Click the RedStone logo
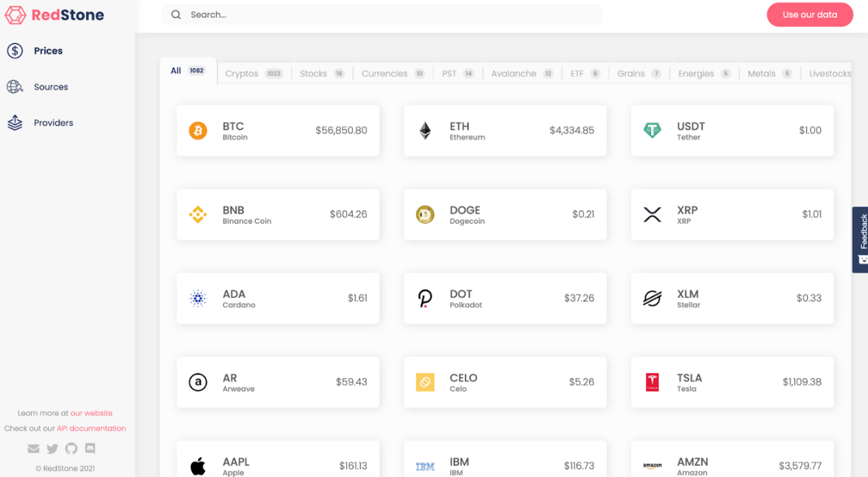The height and width of the screenshot is (477, 868). (55, 15)
